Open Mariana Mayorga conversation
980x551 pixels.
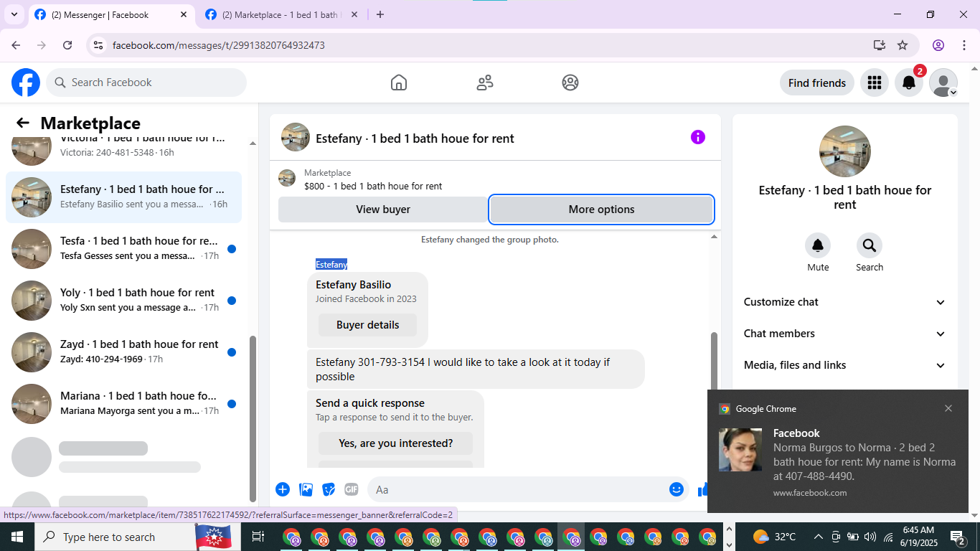(x=123, y=404)
